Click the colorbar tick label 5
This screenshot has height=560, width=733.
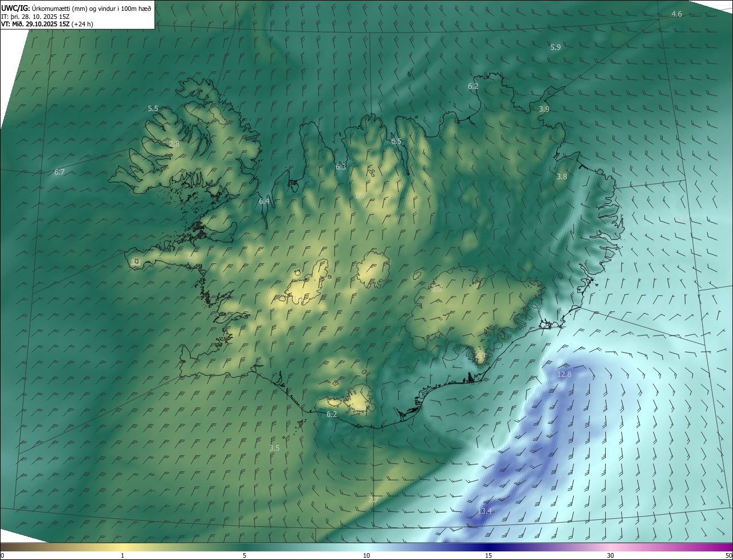[245, 555]
